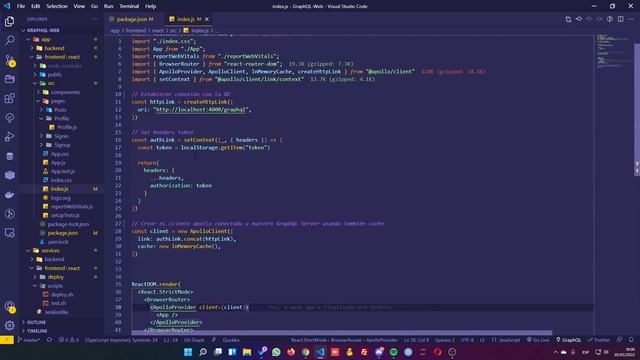Open the Accounts icon in activity bar
Viewport: 640px width, 360px height.
tap(9, 306)
